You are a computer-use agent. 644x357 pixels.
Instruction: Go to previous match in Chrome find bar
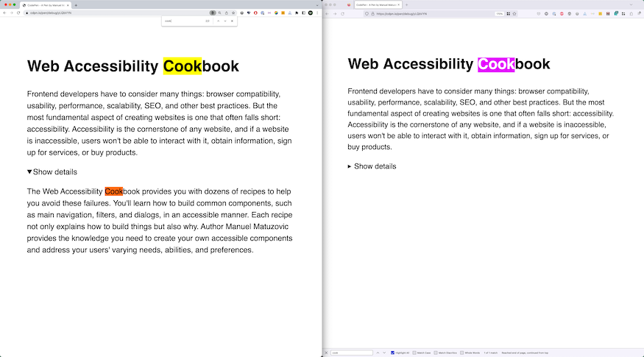(x=218, y=21)
